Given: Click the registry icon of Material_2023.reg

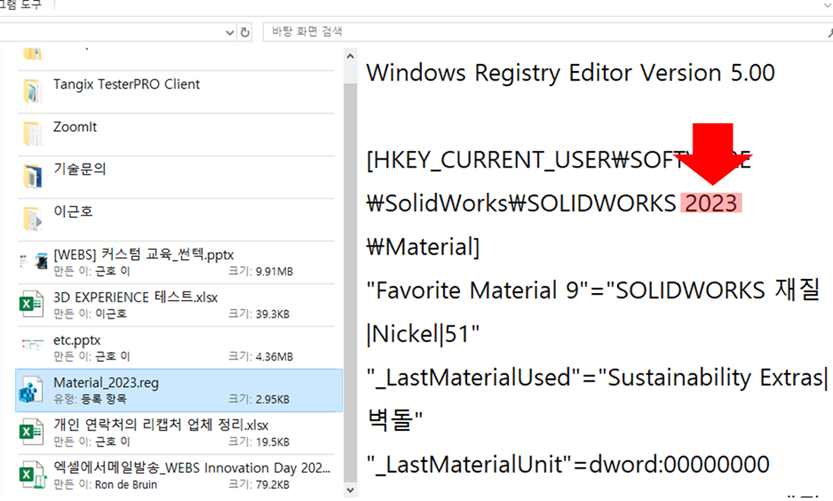Looking at the screenshot, I should tap(31, 389).
